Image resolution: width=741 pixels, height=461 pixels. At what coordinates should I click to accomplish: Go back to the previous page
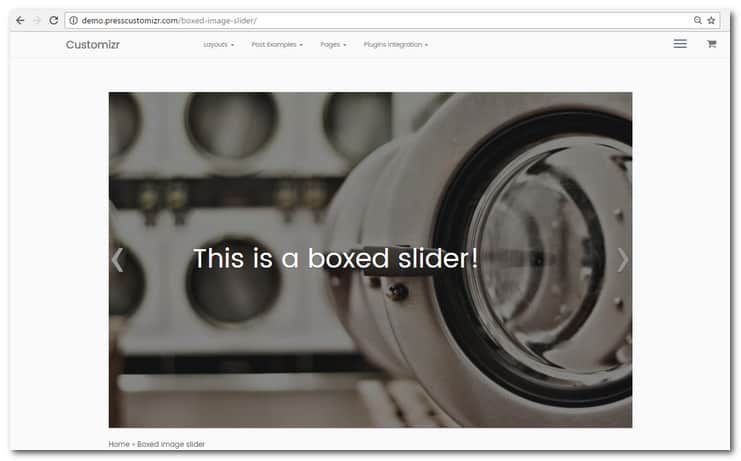[20, 20]
